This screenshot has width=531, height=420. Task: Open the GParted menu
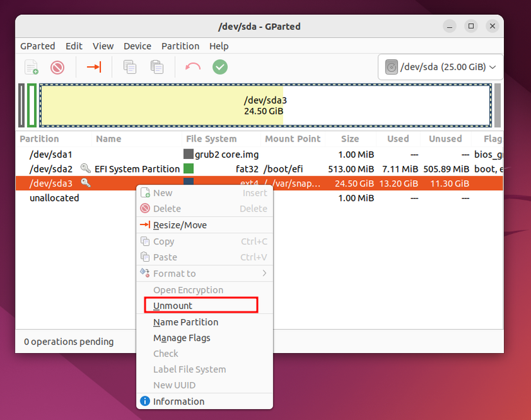point(37,46)
